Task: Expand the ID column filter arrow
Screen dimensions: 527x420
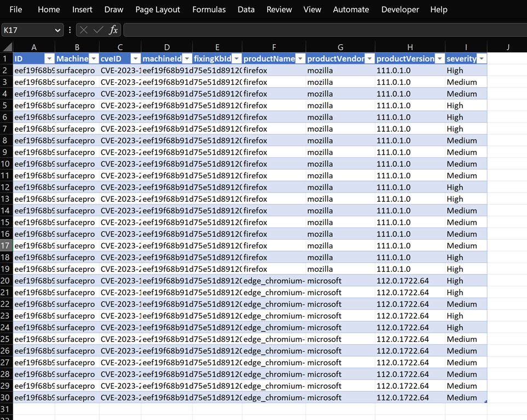Action: click(49, 59)
